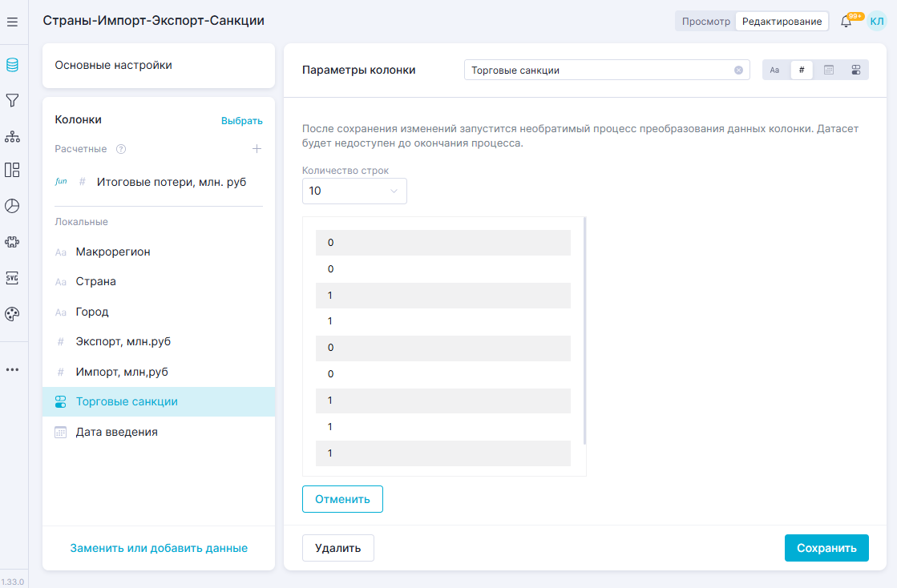This screenshot has width=897, height=588.
Task: Set column type to boolean switch
Action: click(x=855, y=70)
